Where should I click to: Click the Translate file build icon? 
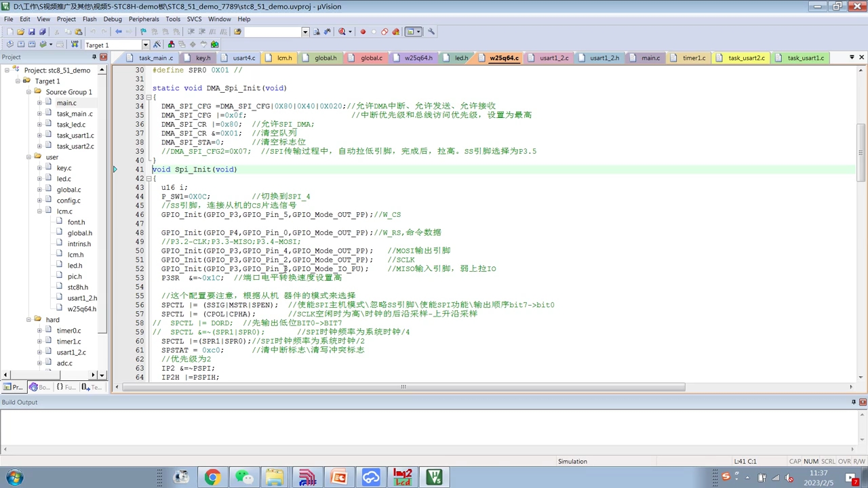click(x=9, y=45)
